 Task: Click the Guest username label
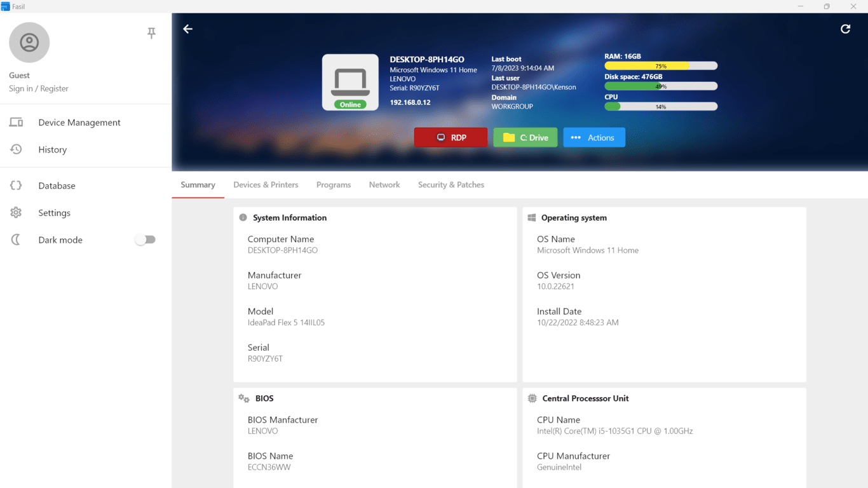pyautogui.click(x=19, y=75)
